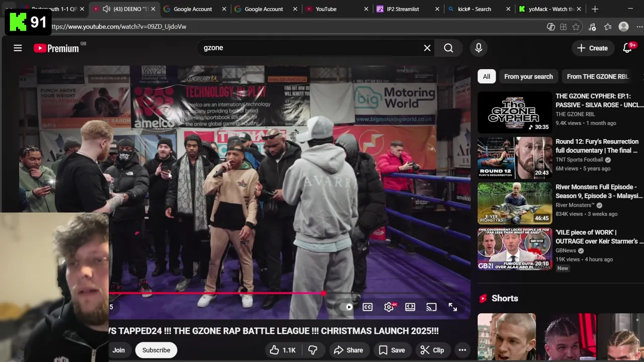Select the From your search chip
The height and width of the screenshot is (362, 644).
click(x=528, y=76)
